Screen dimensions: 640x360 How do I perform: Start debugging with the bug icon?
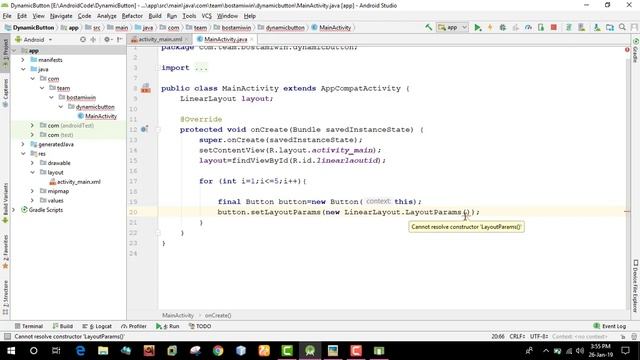503,27
